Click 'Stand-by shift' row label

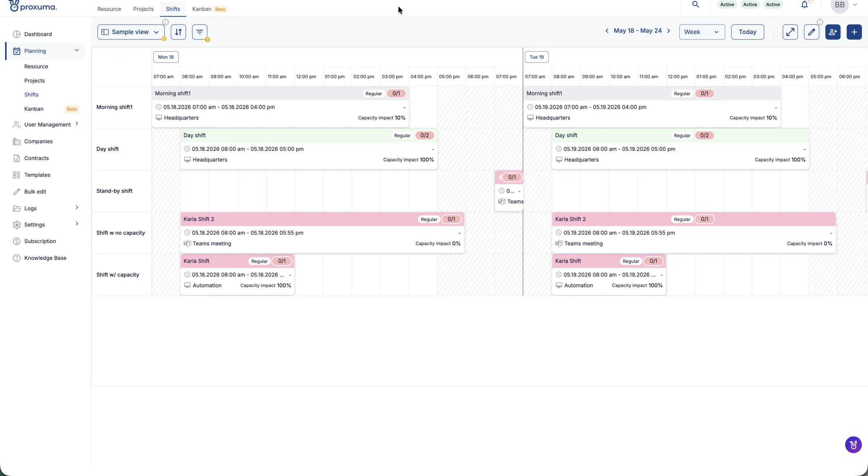coord(114,191)
